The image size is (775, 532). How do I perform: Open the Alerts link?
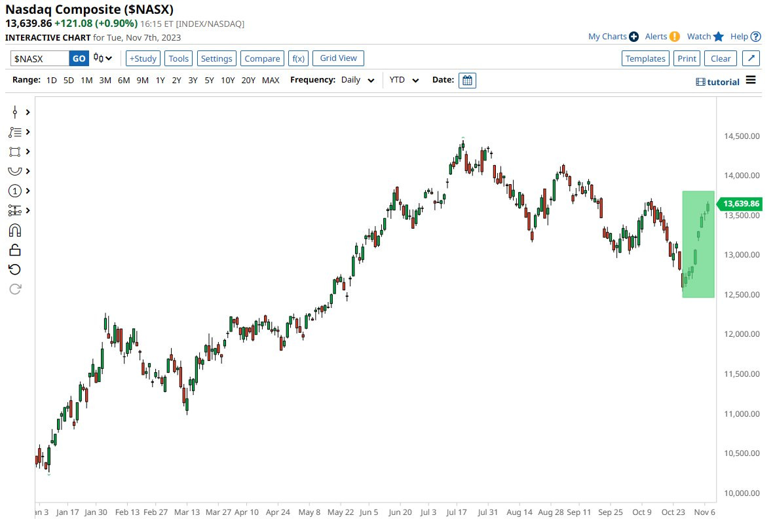pyautogui.click(x=656, y=37)
